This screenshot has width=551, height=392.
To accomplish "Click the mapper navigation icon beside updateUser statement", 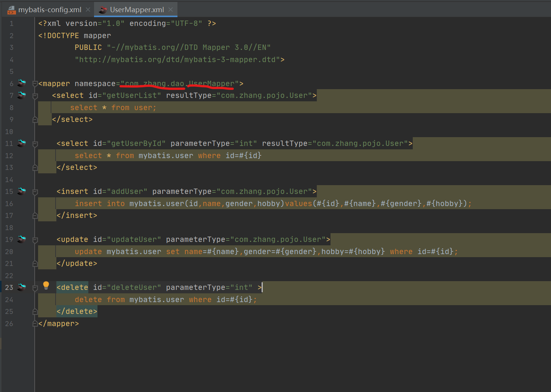I will [22, 239].
